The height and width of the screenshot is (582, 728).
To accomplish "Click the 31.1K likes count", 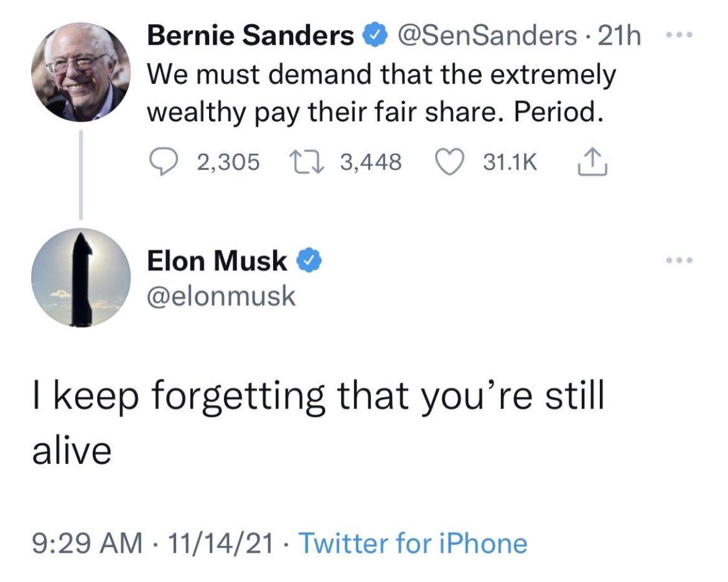I will pos(510,162).
